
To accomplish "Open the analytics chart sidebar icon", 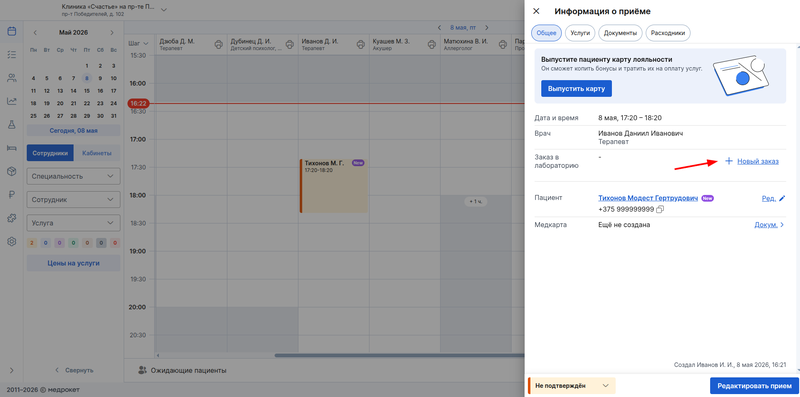I will coord(11,101).
